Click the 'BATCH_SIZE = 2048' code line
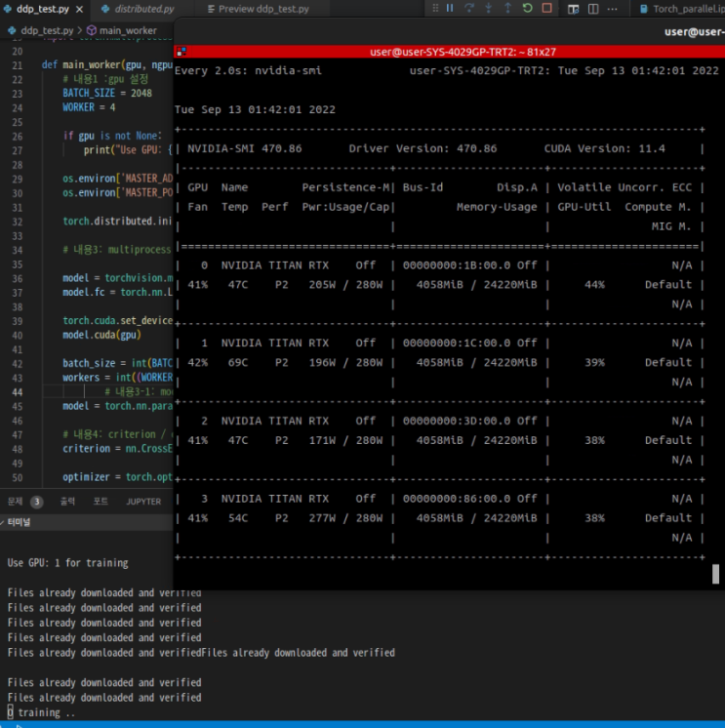 point(107,94)
